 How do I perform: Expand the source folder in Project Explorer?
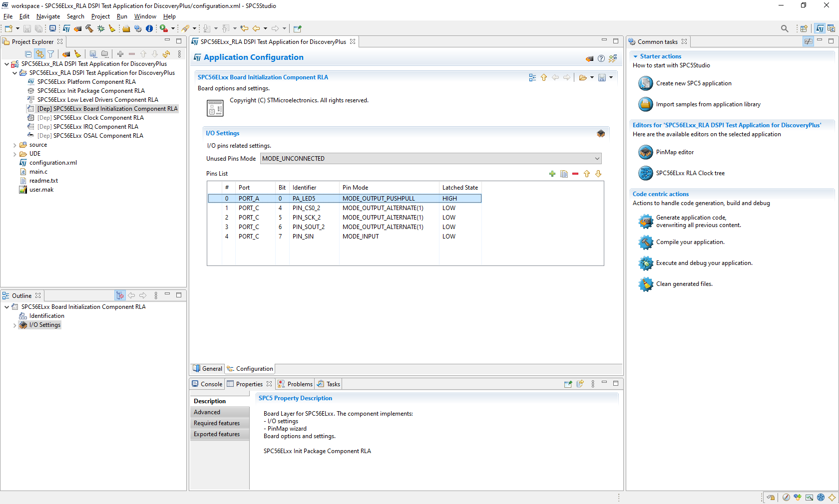[x=15, y=144]
